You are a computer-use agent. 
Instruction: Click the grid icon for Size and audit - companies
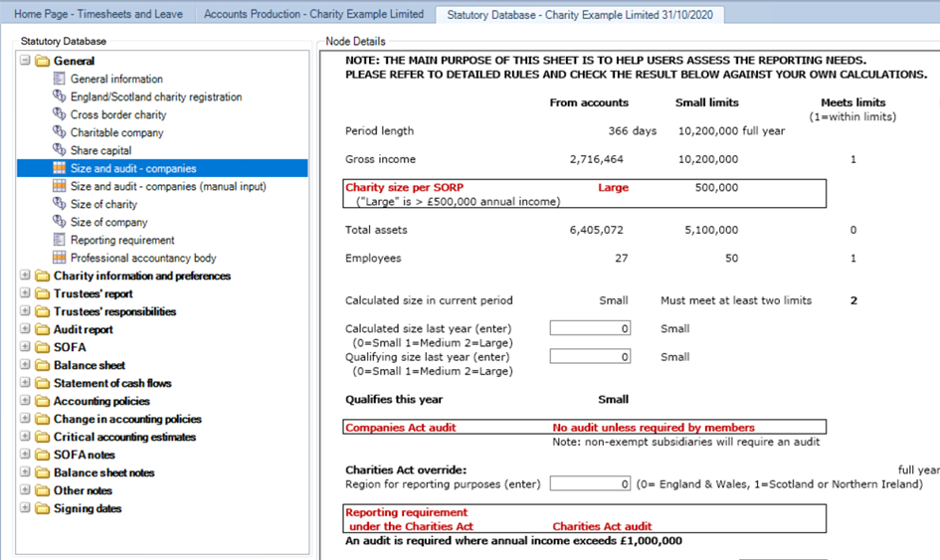point(59,168)
